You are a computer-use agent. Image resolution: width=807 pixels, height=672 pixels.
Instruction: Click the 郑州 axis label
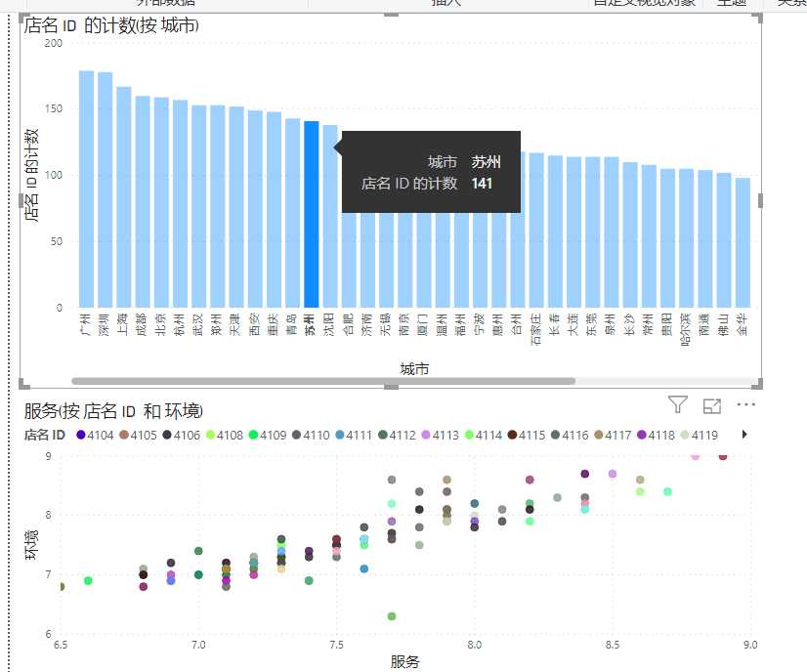pos(217,324)
